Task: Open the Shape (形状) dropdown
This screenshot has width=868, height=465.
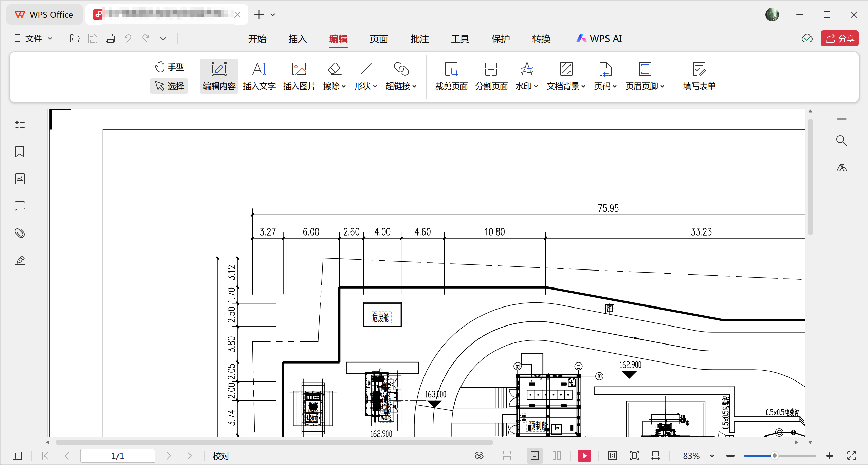Action: pos(366,76)
